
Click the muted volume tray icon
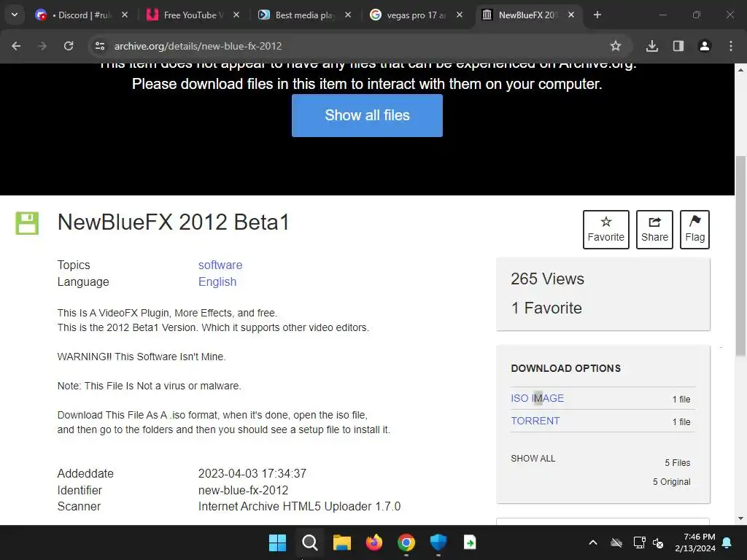pos(658,542)
